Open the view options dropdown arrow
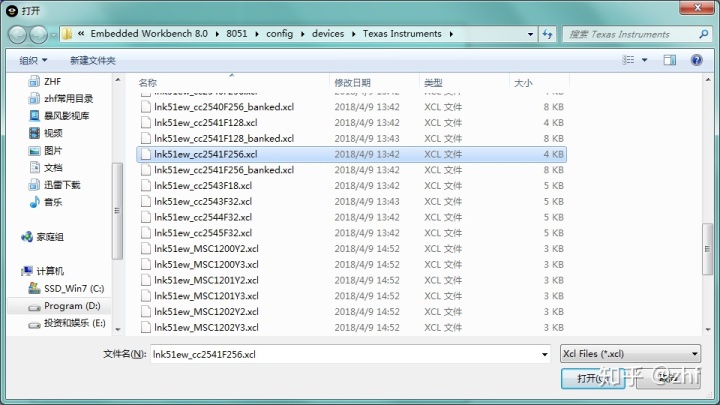The height and width of the screenshot is (405, 720). click(x=644, y=60)
